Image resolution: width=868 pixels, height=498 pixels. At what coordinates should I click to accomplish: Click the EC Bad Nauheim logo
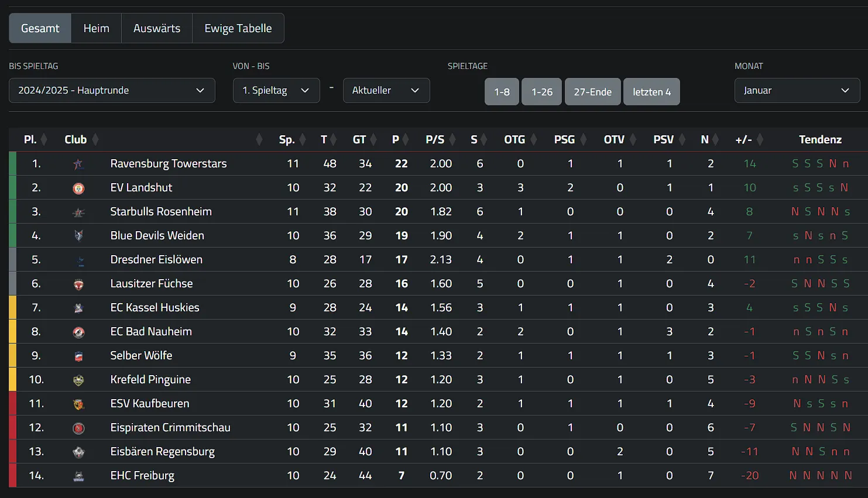coord(78,332)
